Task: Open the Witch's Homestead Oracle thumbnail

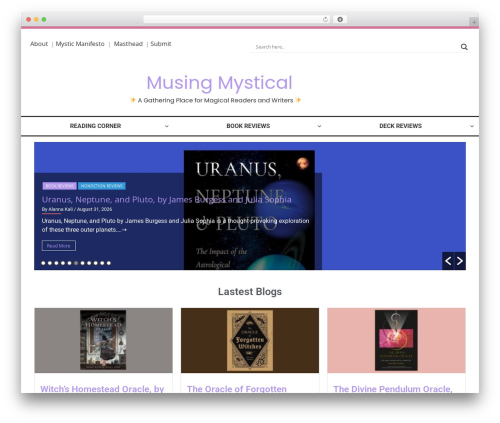Action: [103, 340]
